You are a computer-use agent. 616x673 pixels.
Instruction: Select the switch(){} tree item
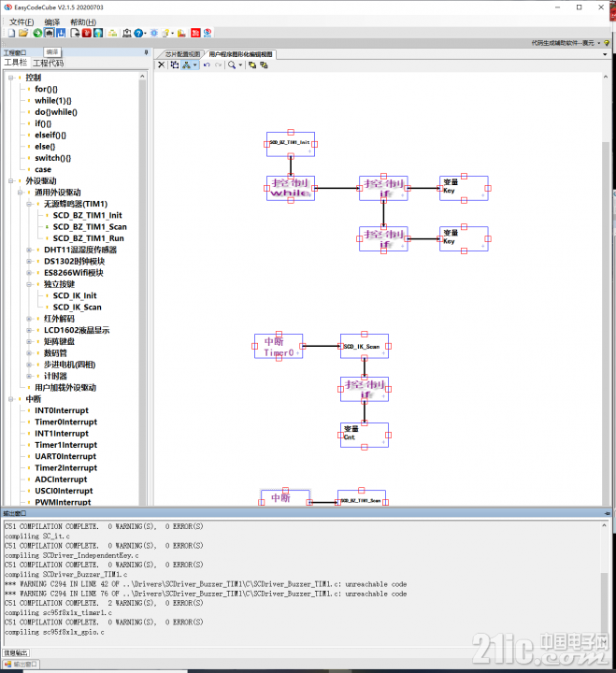(x=52, y=158)
